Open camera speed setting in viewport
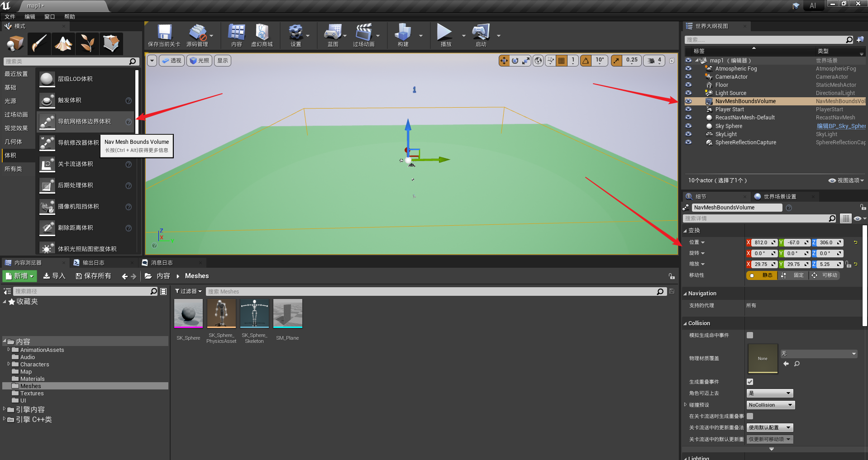The width and height of the screenshot is (868, 460). 654,61
